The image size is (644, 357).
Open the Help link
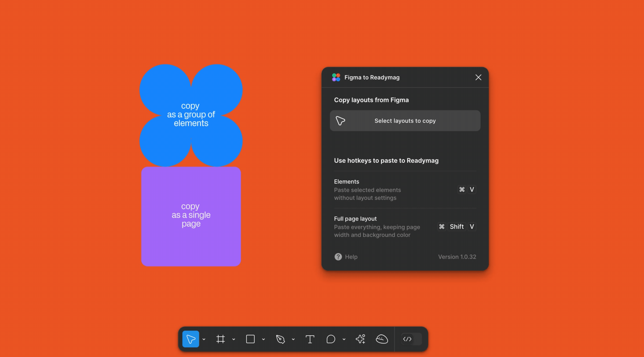pyautogui.click(x=351, y=257)
